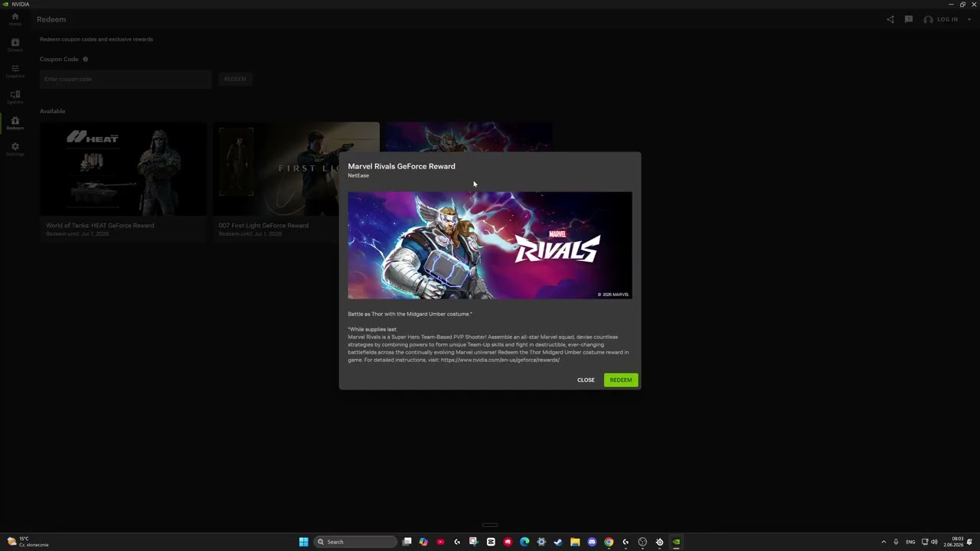Image resolution: width=980 pixels, height=551 pixels.
Task: Open Microsoft Edge from the taskbar
Action: click(524, 542)
